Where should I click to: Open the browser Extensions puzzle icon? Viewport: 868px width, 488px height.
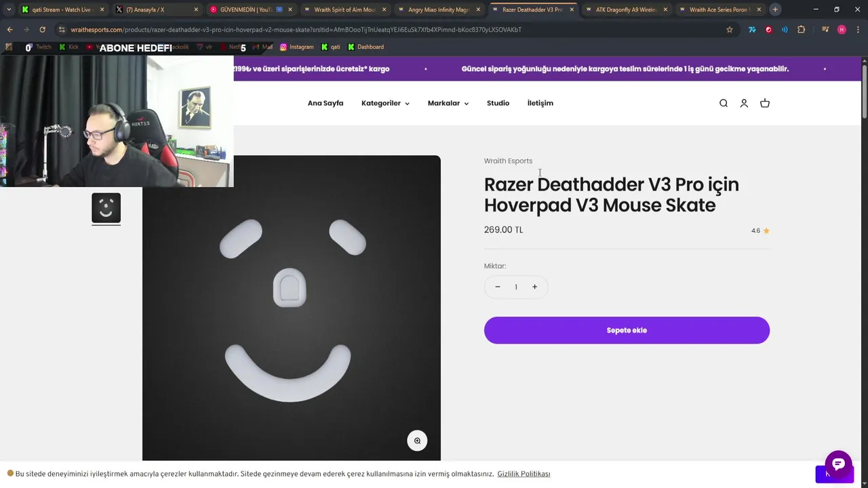point(802,30)
